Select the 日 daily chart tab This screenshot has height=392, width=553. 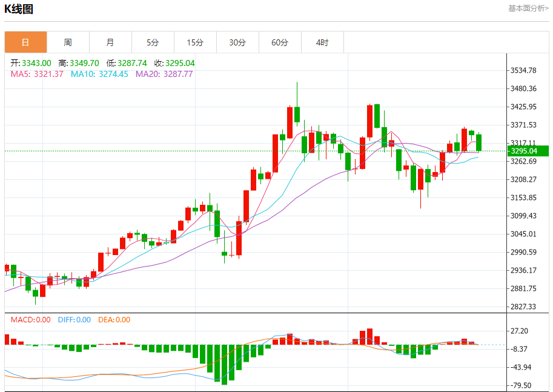[25, 42]
